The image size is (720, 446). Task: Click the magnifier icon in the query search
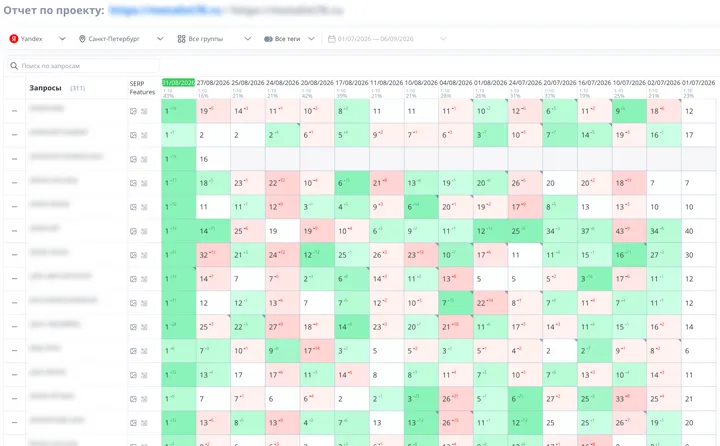[14, 66]
